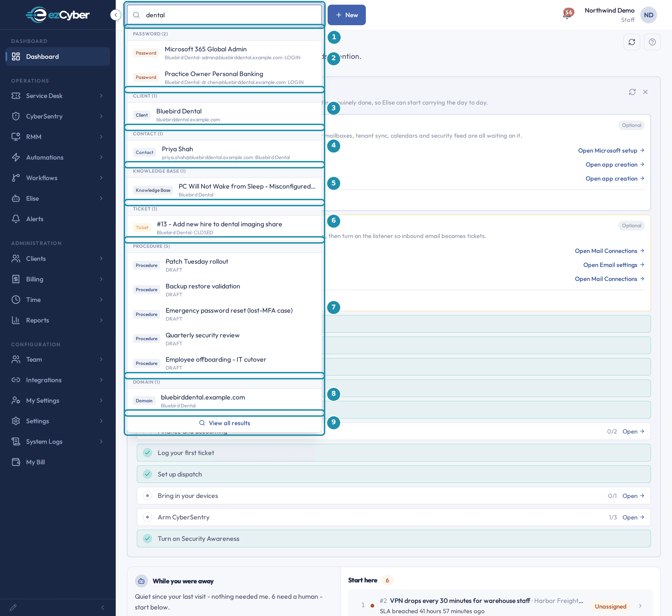The width and height of the screenshot is (672, 616).
Task: Expand the Reports menu chevron
Action: click(101, 320)
